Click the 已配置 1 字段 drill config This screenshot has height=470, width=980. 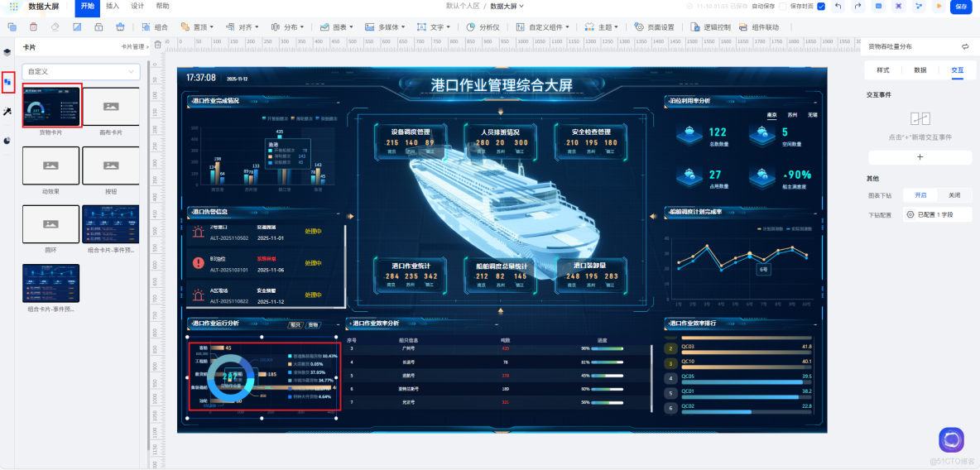point(938,214)
